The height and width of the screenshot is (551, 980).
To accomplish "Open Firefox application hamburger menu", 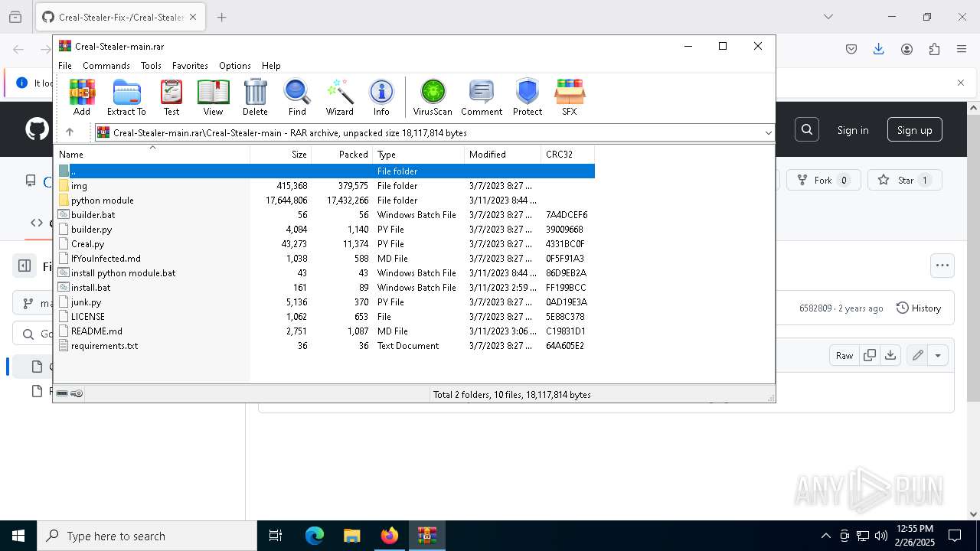I will pos(962,49).
